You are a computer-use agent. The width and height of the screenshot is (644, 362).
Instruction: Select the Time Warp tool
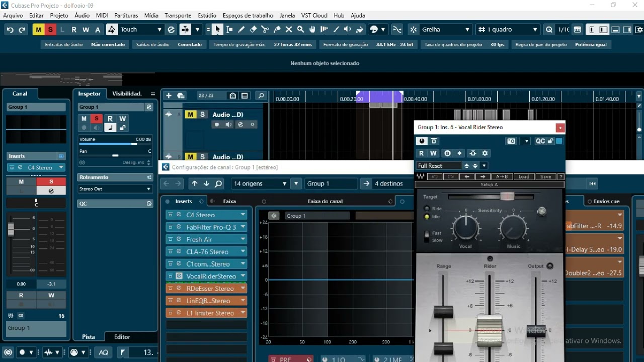point(325,30)
